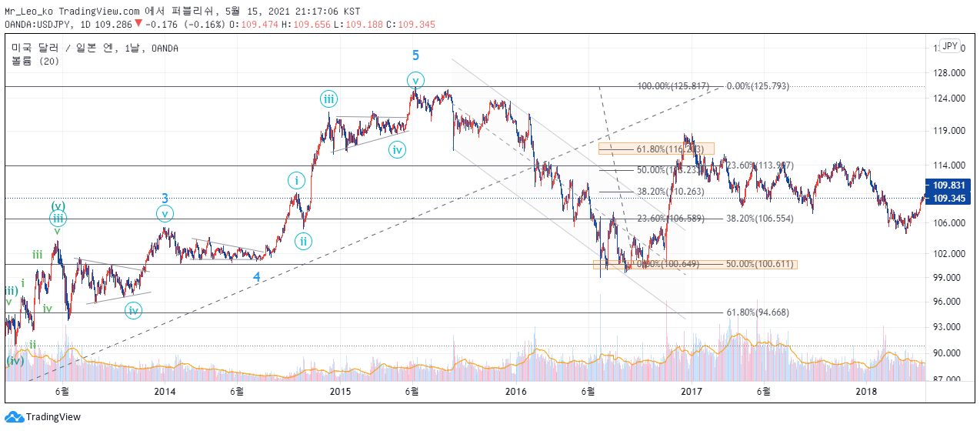
Task: Click the 2017 year label on the time axis
Action: pos(692,391)
